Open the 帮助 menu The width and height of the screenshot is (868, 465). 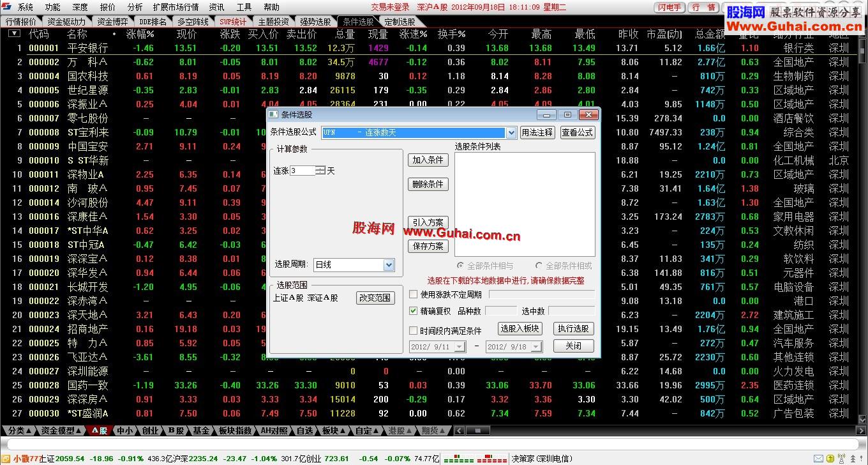(x=271, y=7)
